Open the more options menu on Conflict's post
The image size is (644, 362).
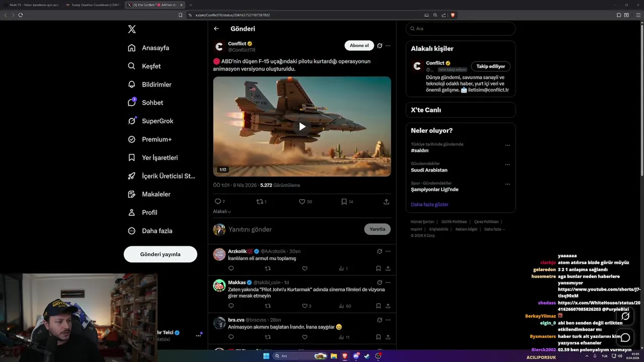click(x=388, y=46)
